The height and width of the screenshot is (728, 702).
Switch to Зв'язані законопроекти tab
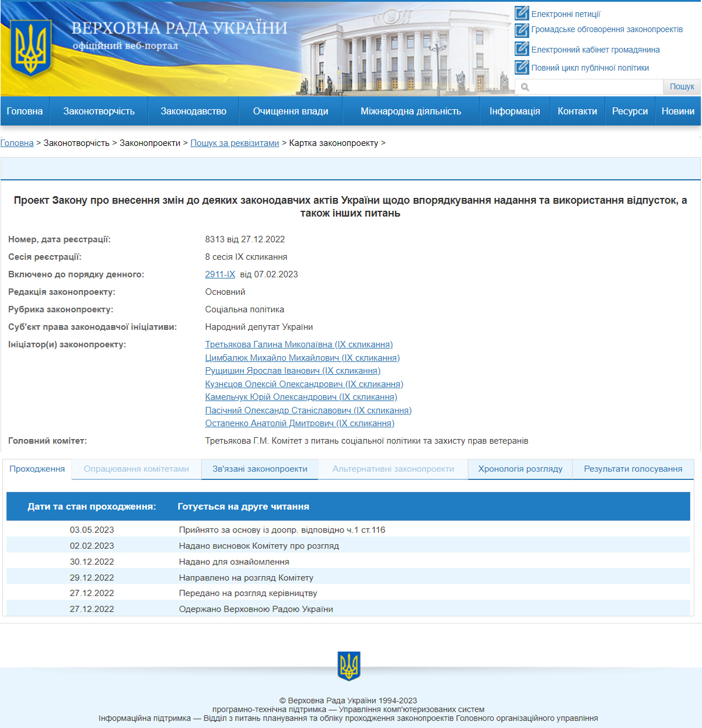(260, 469)
